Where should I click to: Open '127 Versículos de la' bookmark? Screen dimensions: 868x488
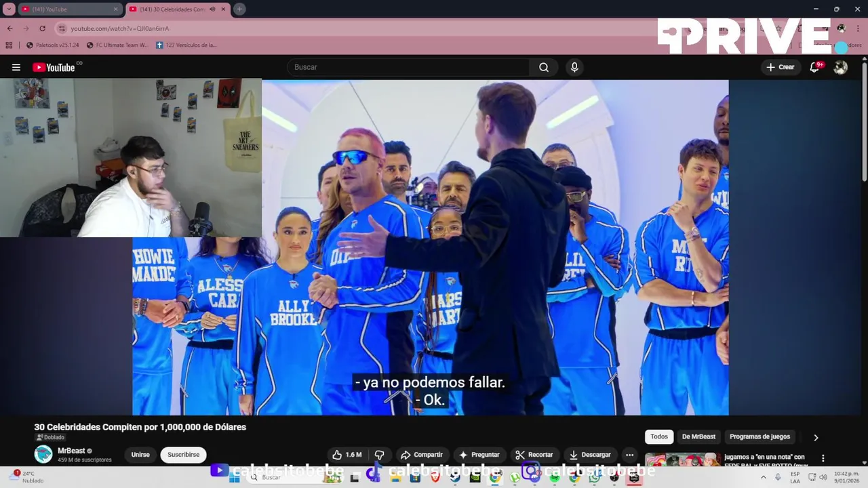(186, 45)
